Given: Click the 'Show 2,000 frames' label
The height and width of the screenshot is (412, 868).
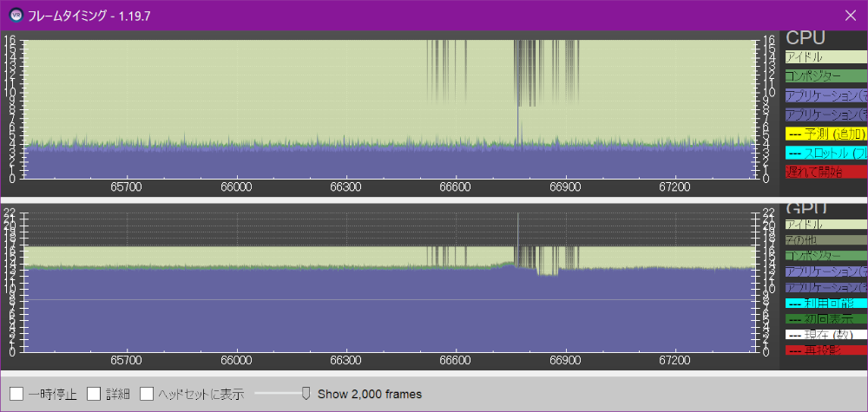Looking at the screenshot, I should coord(370,395).
